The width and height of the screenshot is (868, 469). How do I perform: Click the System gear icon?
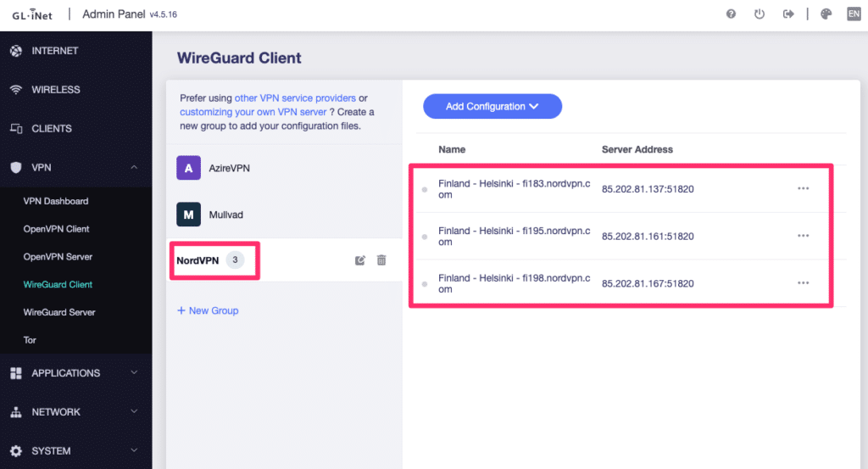pos(16,450)
